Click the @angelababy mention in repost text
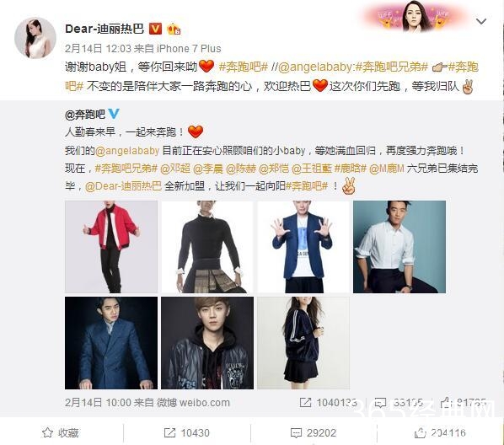This screenshot has width=504, height=445. pyautogui.click(x=315, y=67)
